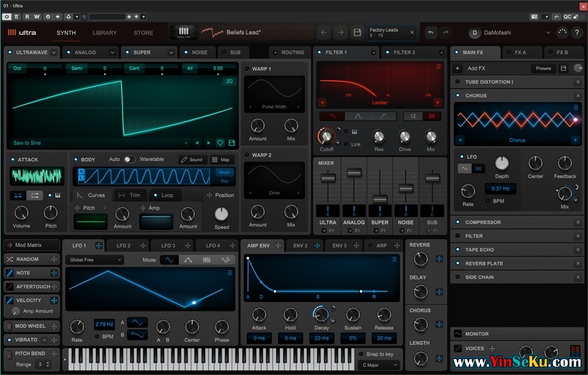Open the C Major scale dropdown
Image resolution: width=588 pixels, height=375 pixels.
[x=379, y=365]
